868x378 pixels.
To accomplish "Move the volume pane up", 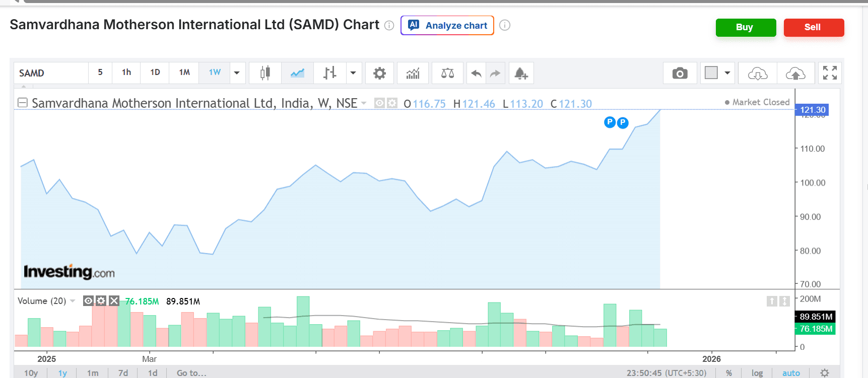I will point(772,301).
